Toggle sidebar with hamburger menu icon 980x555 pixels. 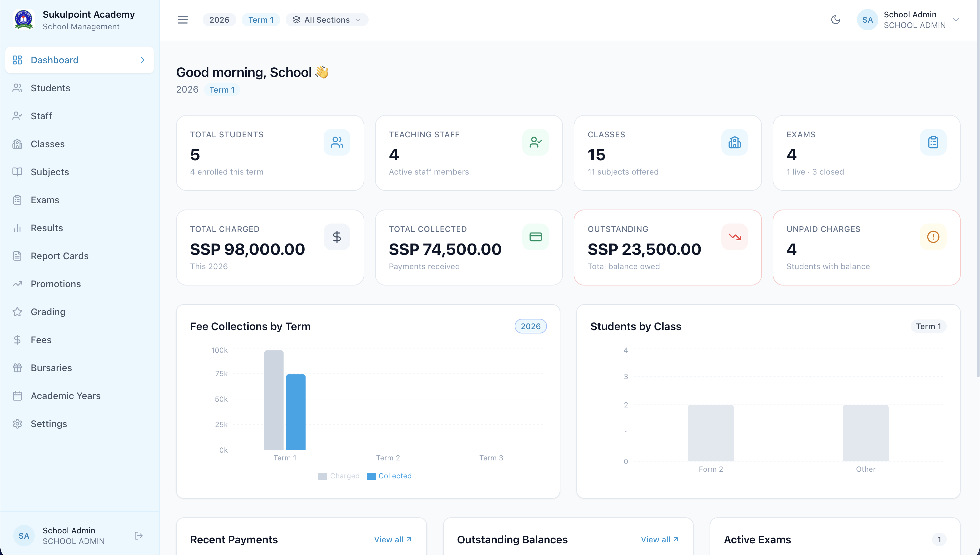click(183, 20)
